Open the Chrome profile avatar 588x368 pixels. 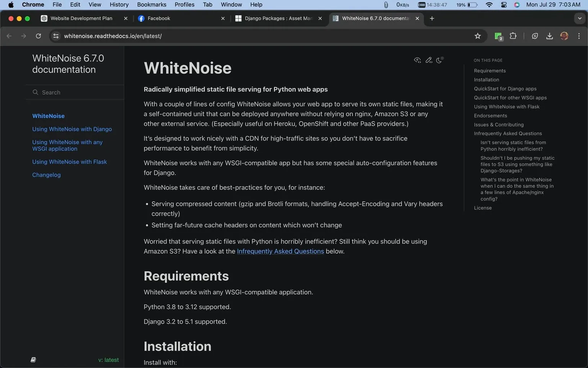coord(564,36)
